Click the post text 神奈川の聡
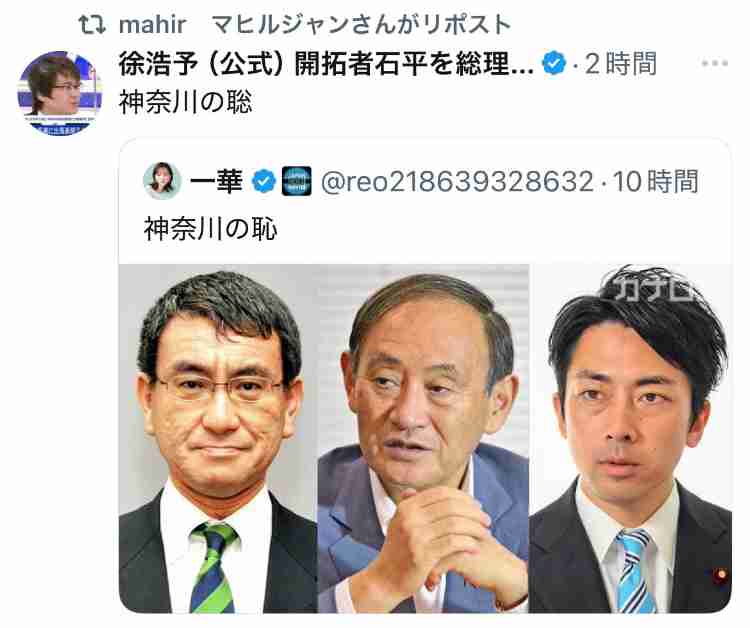This screenshot has width=750, height=628. pos(186,102)
